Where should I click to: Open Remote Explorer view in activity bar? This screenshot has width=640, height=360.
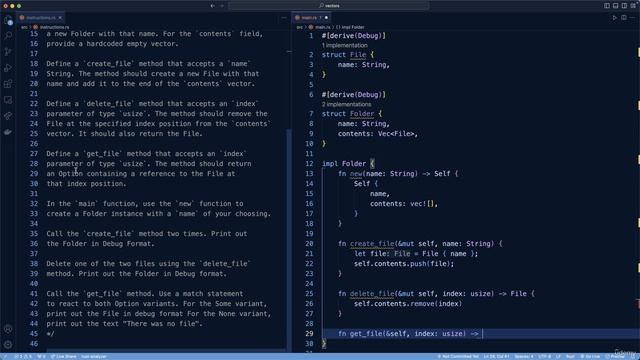[x=8, y=100]
